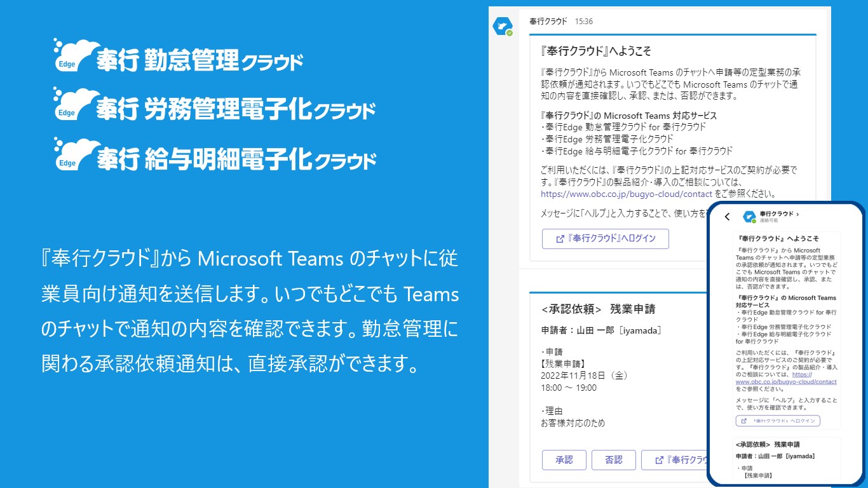Open the obc.co.jp/bugyo-cloud/contact link in desktop chat
The height and width of the screenshot is (488, 868).
pyautogui.click(x=627, y=194)
